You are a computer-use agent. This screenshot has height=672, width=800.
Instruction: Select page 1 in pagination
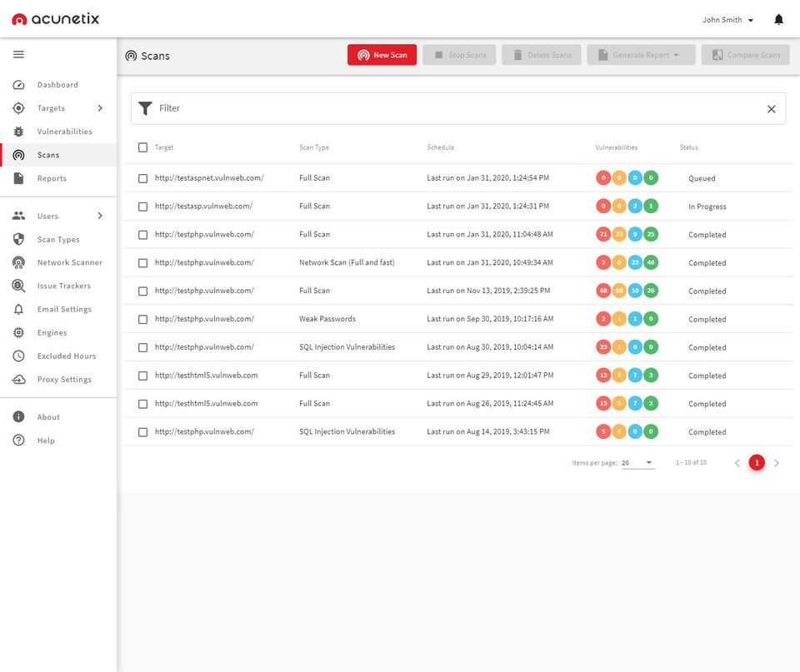[757, 462]
